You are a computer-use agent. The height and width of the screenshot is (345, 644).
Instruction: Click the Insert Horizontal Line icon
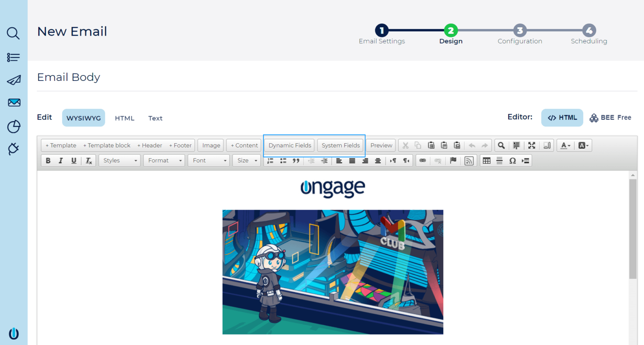pos(499,161)
